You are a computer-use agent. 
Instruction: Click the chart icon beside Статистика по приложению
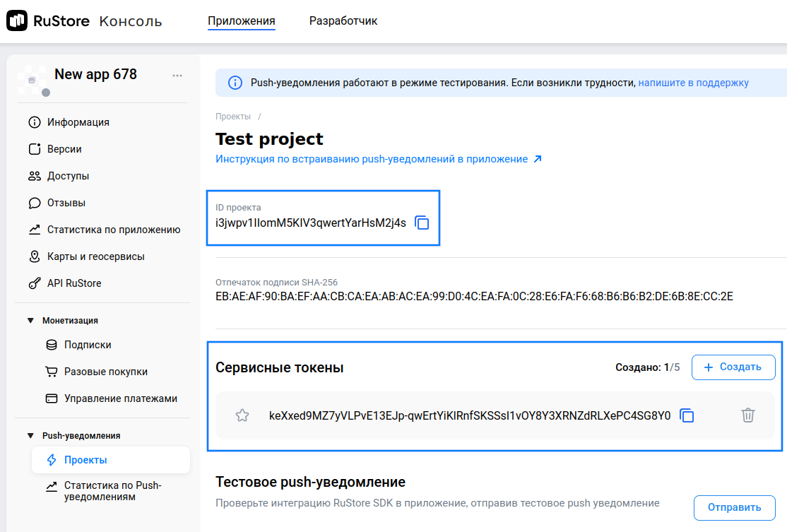tap(35, 230)
